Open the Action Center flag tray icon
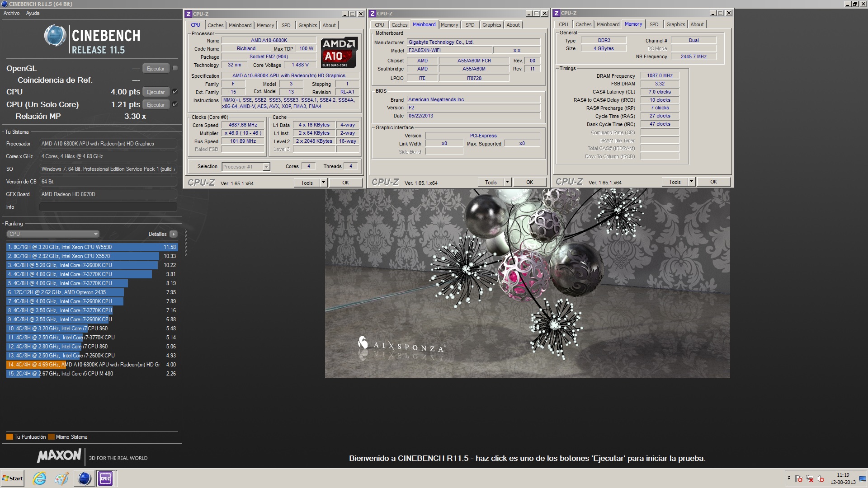Screen dimensions: 868x488 click(799, 479)
